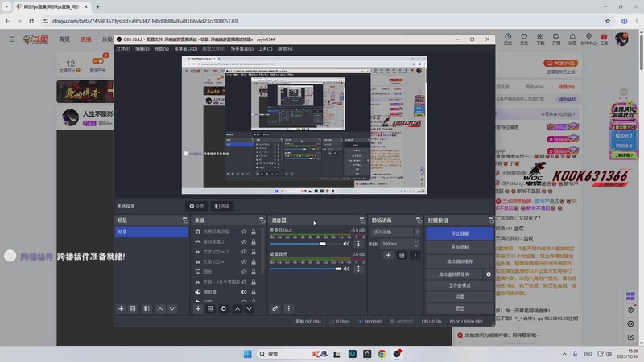The image size is (644, 362).
Task: Reload the page in Chrome
Action: [31, 21]
